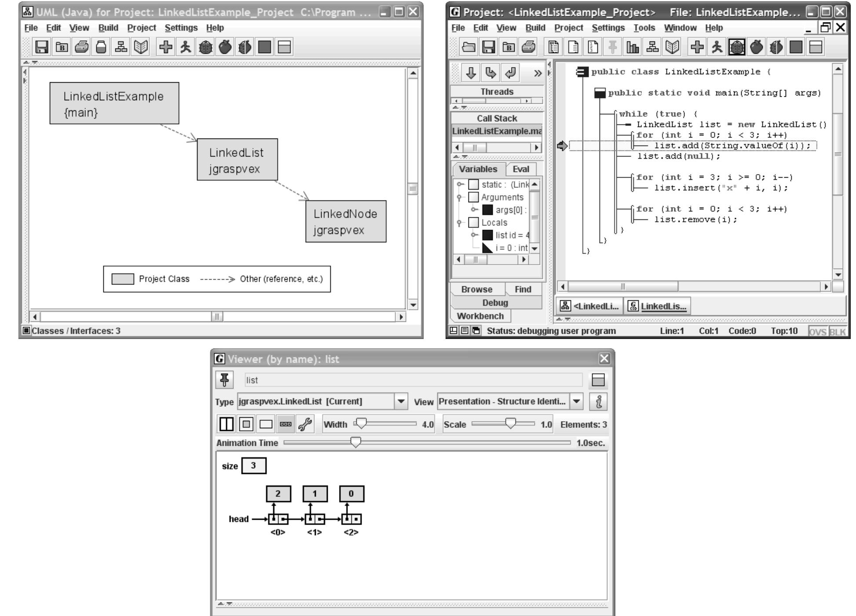The image size is (856, 616).
Task: Click the Animation Time slider handle
Action: point(355,442)
